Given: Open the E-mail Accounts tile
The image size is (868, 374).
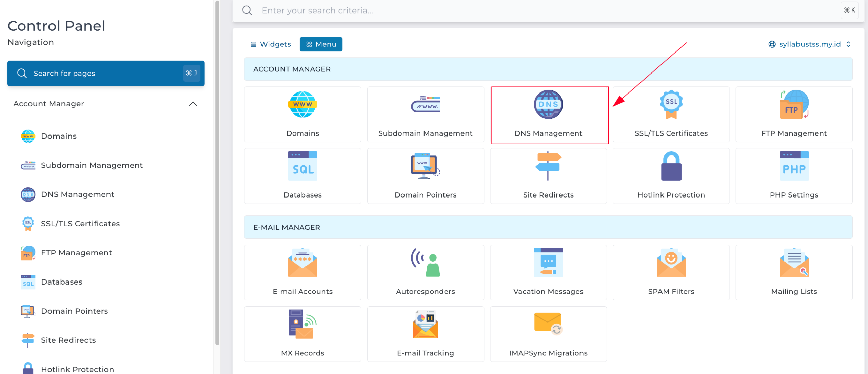Looking at the screenshot, I should point(302,272).
